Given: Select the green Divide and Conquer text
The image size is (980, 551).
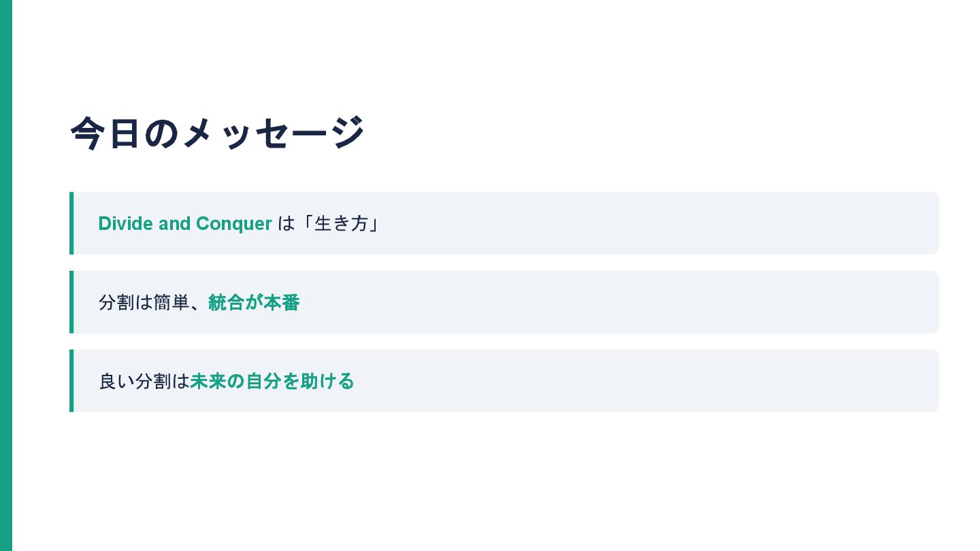Looking at the screenshot, I should click(184, 224).
